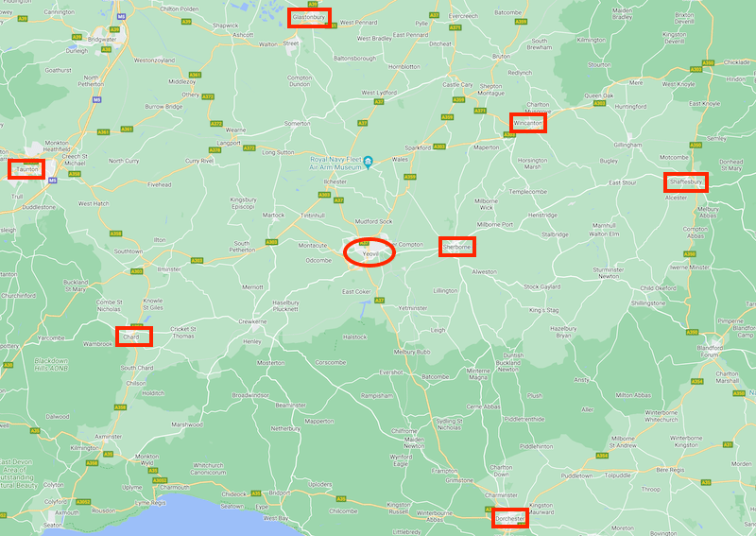Select the boxed Sherborne label
Screen dimensions: 756x536
[457, 247]
